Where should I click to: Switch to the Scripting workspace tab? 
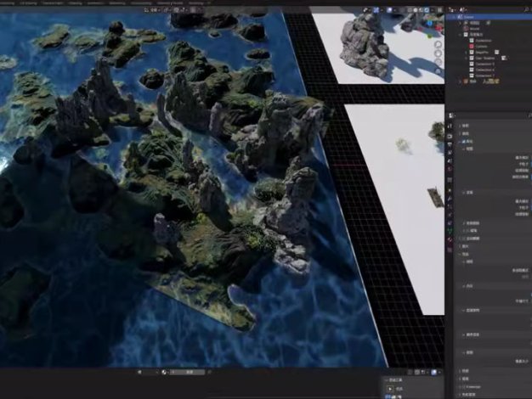click(196, 3)
